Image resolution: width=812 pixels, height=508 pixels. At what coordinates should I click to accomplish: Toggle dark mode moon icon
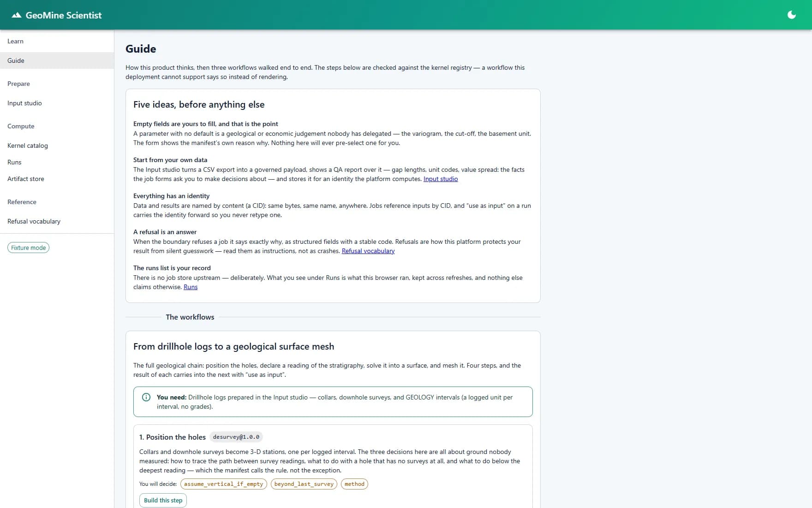click(792, 15)
